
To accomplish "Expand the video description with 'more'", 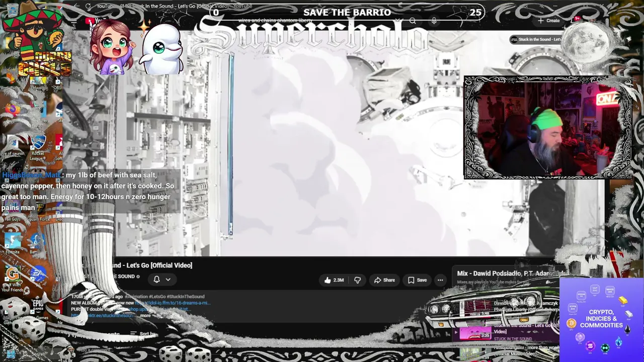I will (x=145, y=315).
